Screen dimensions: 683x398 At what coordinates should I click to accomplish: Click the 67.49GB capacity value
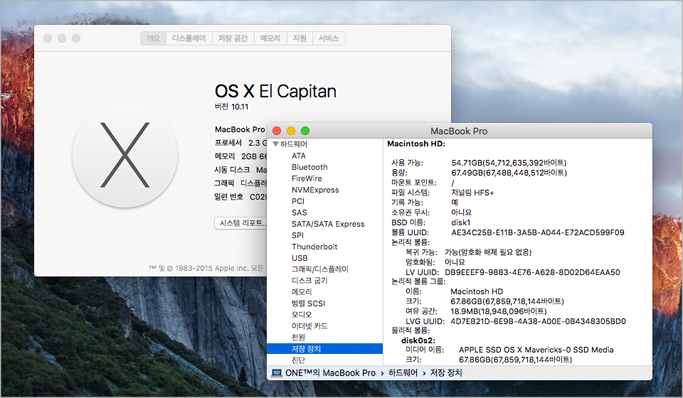[x=509, y=173]
